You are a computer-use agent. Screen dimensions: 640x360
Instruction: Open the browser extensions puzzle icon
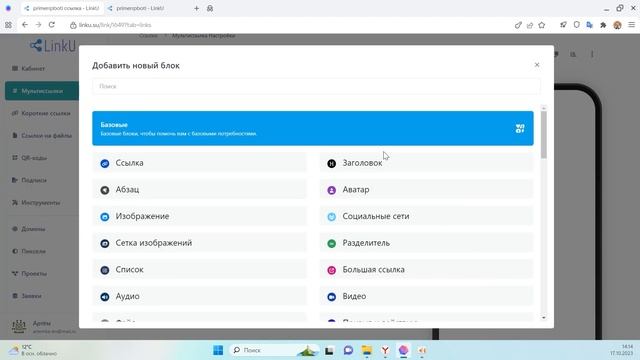tap(603, 25)
